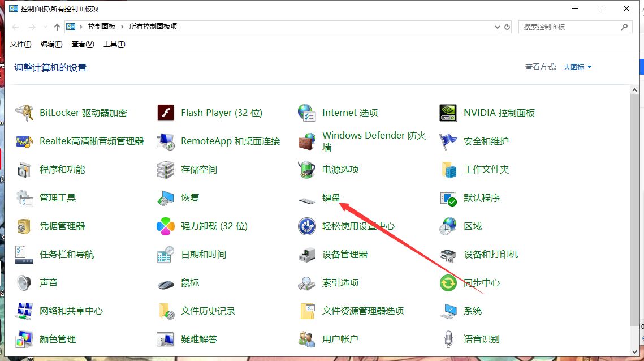
Task: Open the 键盘 keyboard icon
Action: pos(307,200)
